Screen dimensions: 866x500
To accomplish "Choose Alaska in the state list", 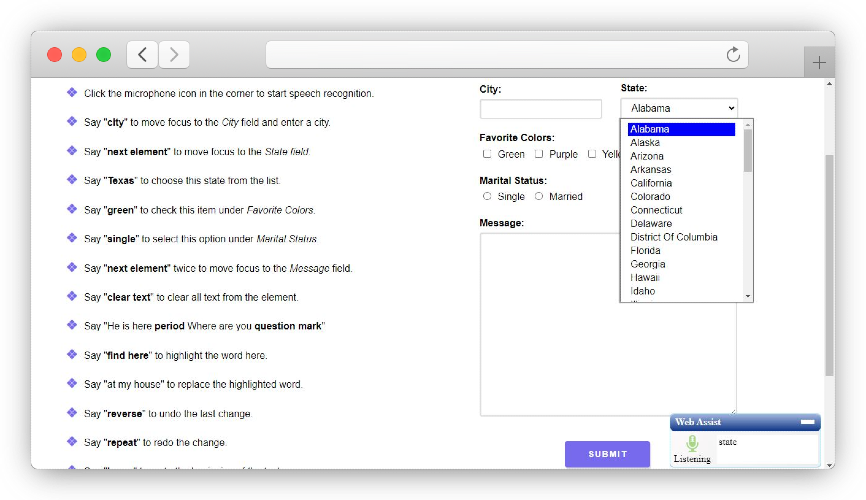I will click(681, 143).
